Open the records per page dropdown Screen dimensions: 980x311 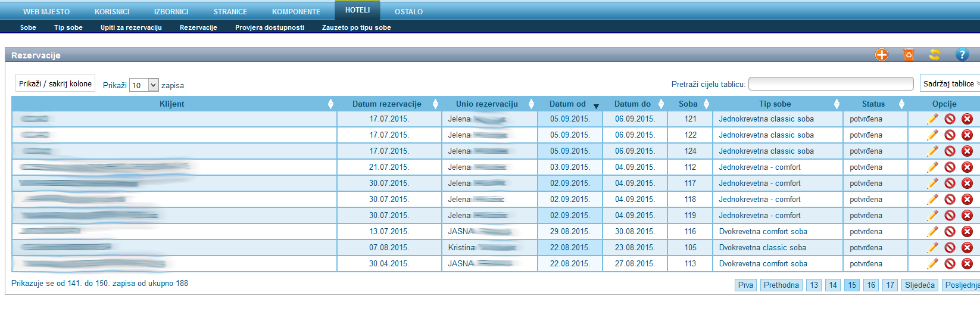pyautogui.click(x=144, y=85)
